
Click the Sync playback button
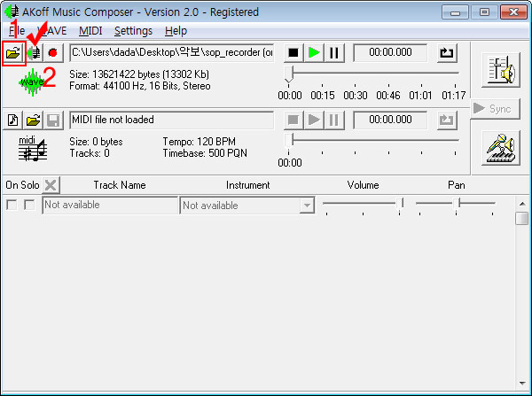pyautogui.click(x=495, y=109)
